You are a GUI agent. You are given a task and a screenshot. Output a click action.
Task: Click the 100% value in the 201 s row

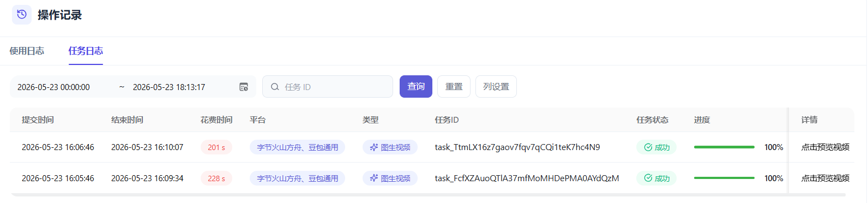tap(774, 147)
